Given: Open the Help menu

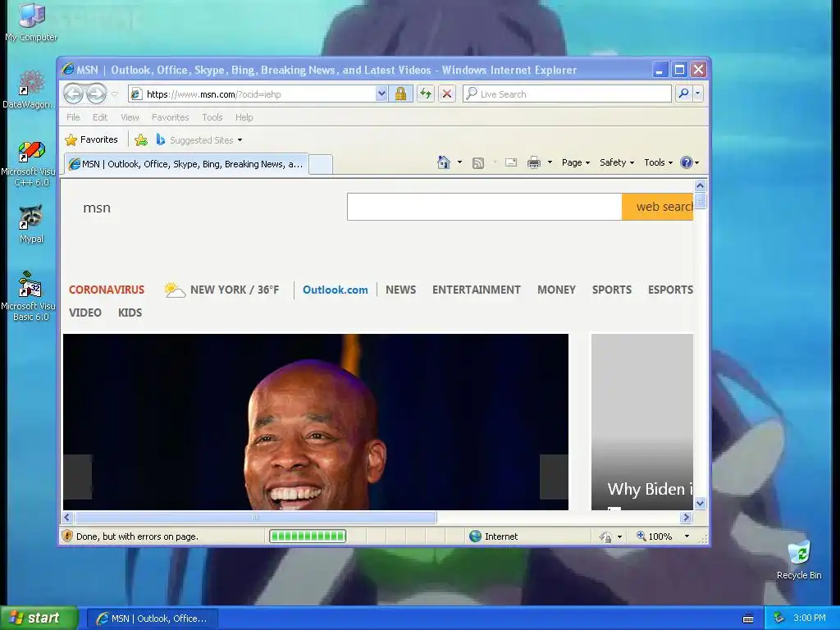Looking at the screenshot, I should tap(244, 117).
